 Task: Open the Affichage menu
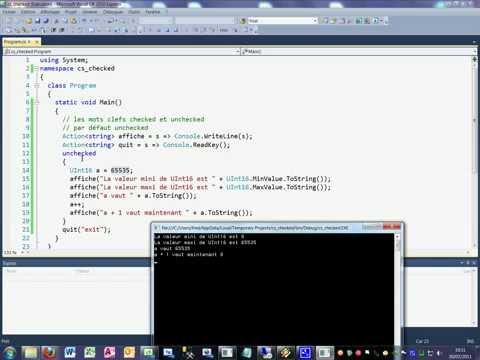click(x=50, y=12)
